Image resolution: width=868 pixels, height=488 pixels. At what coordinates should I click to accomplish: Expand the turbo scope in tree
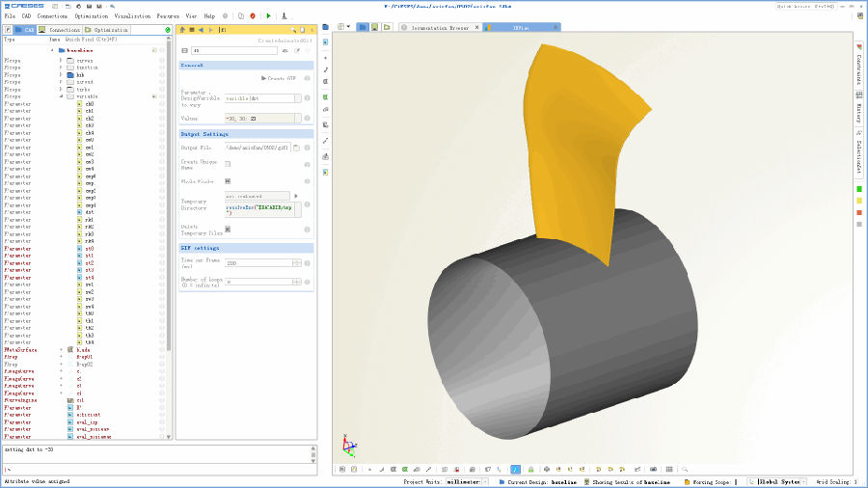61,89
